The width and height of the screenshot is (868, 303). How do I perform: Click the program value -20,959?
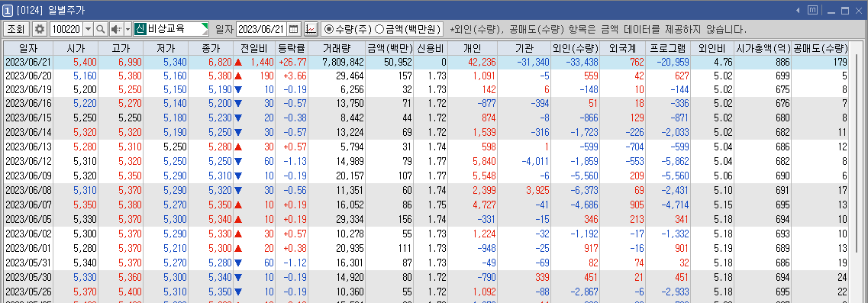(673, 62)
